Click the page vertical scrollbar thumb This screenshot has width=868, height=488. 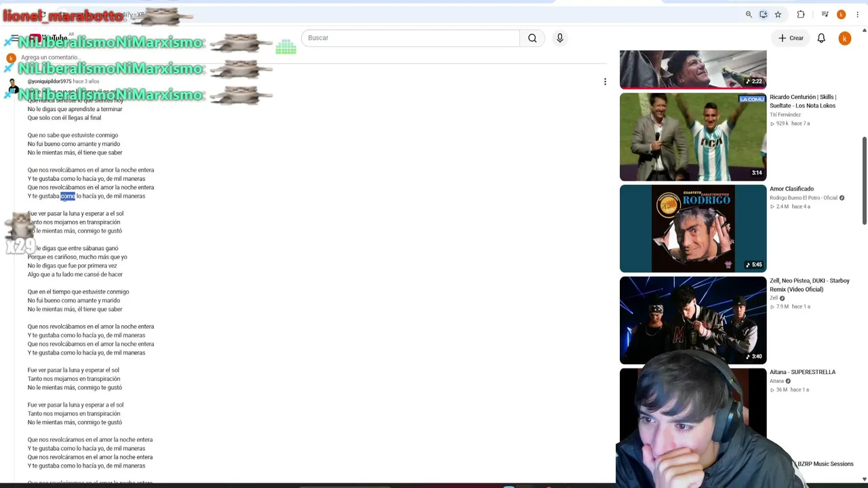[864, 180]
